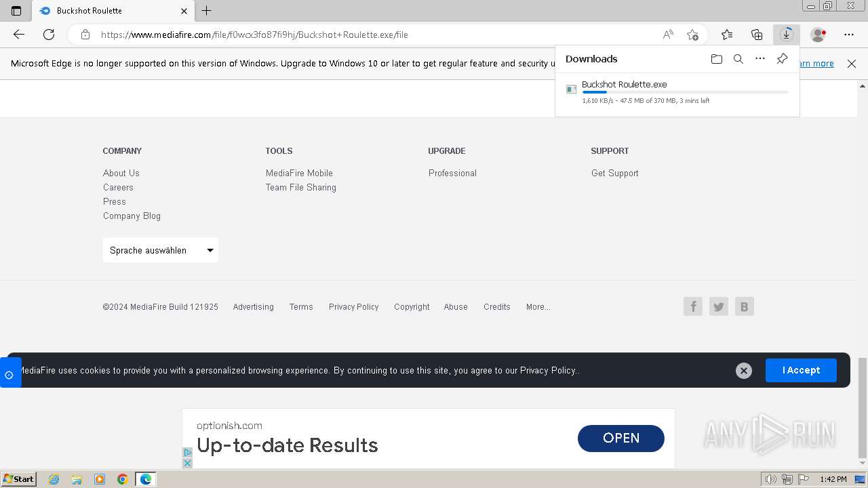Add this page to favorites
The height and width of the screenshot is (488, 868).
692,35
